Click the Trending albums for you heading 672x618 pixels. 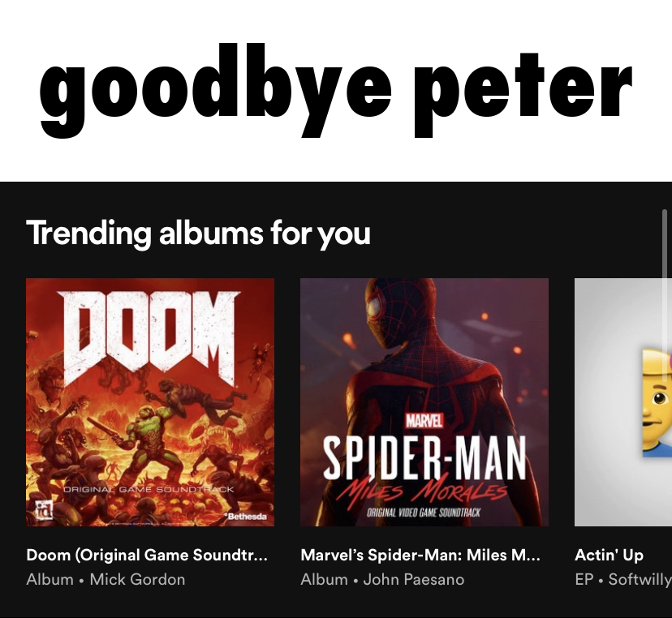pos(198,234)
